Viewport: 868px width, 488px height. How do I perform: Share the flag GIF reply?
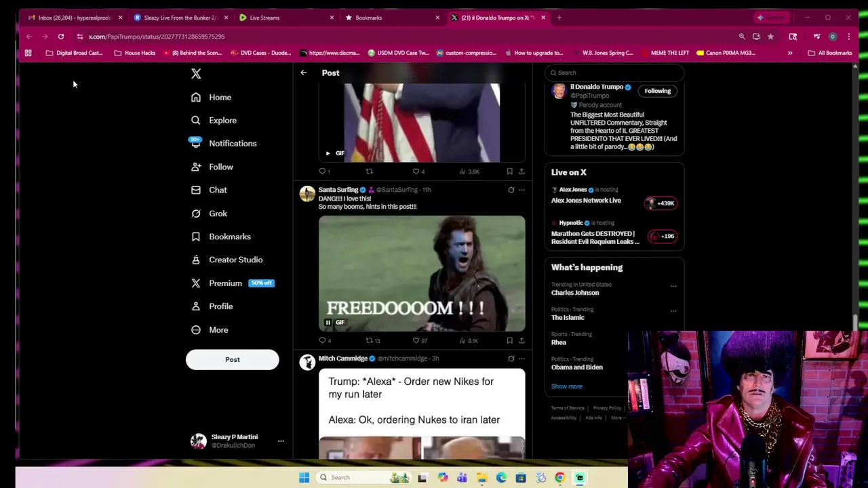[521, 171]
